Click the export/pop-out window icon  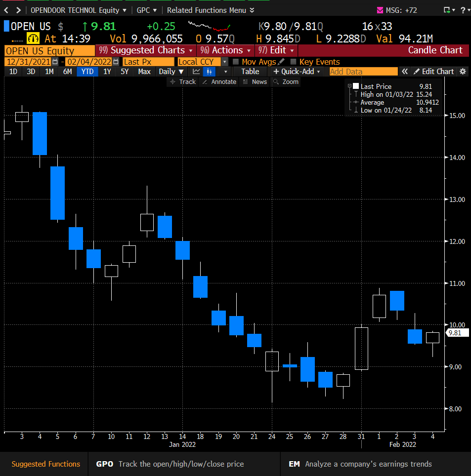pyautogui.click(x=447, y=10)
